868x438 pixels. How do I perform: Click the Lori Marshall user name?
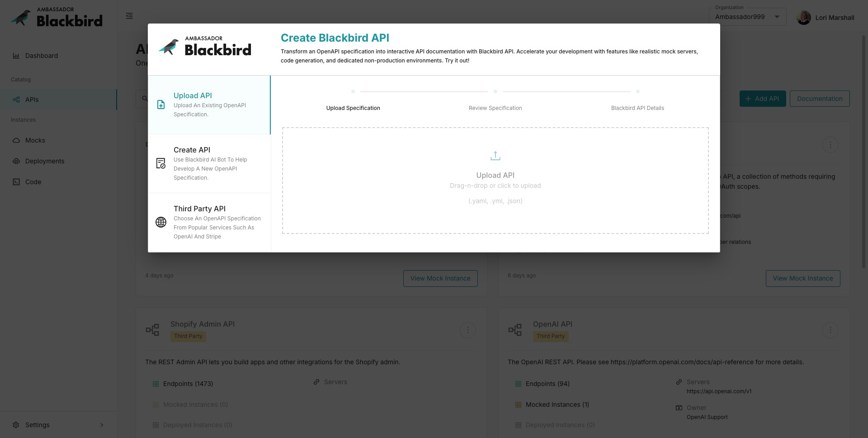pos(835,18)
